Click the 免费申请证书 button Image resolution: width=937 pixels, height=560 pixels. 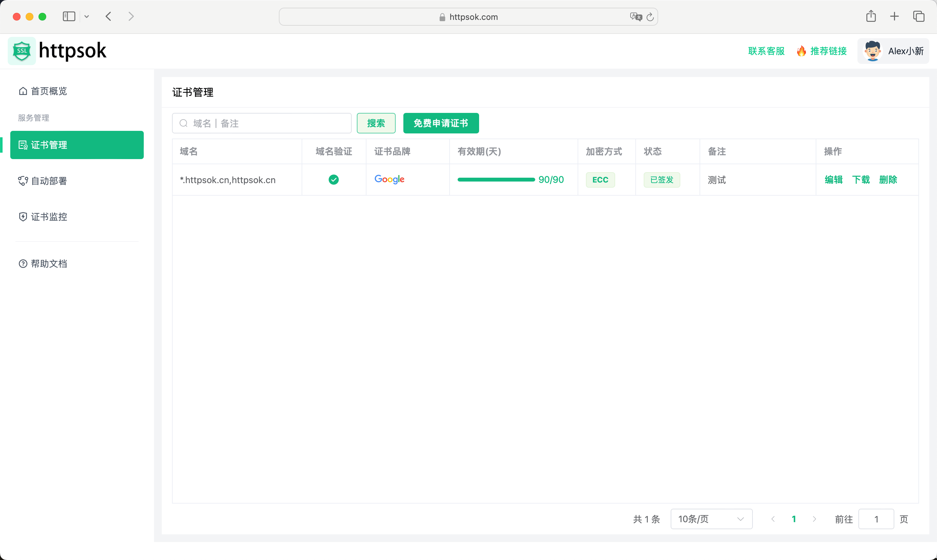pyautogui.click(x=441, y=123)
